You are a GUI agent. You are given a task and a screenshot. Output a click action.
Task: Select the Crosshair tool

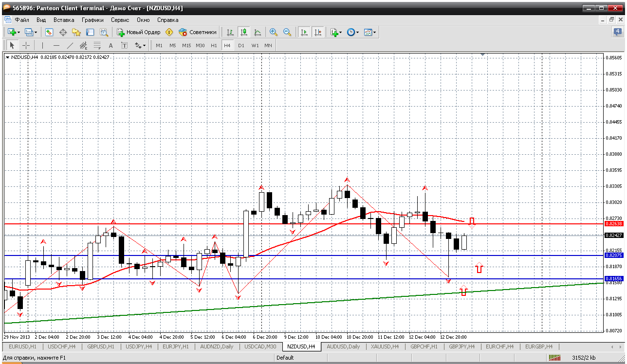(x=26, y=45)
